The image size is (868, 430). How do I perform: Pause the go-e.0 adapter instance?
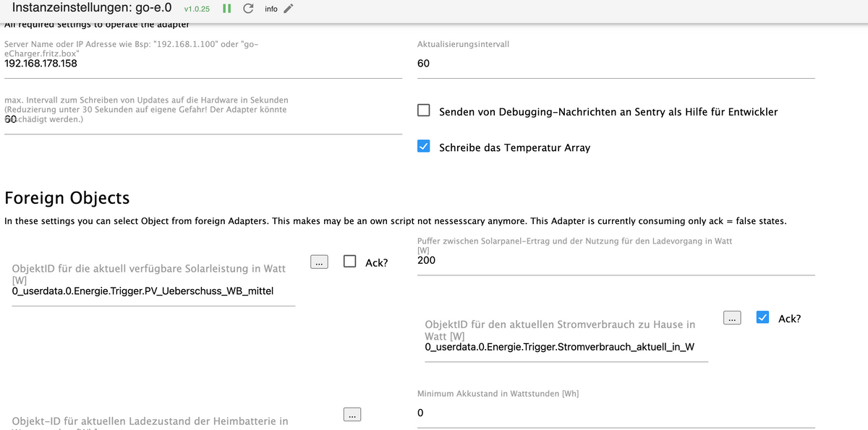pyautogui.click(x=226, y=9)
